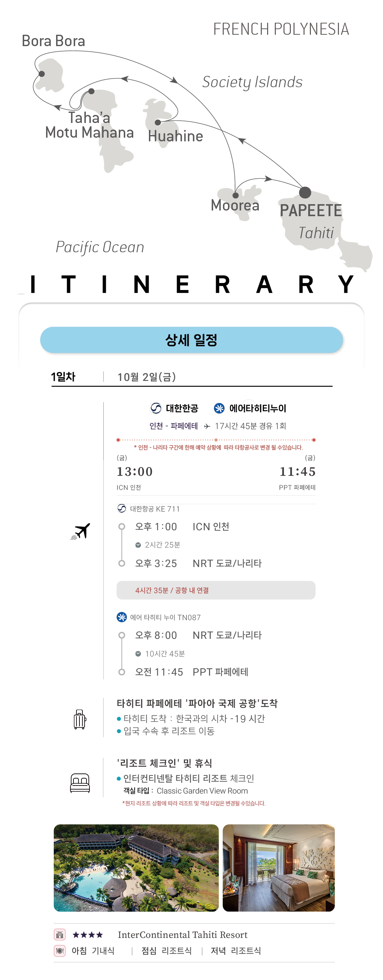
Task: Click the Air Tahiti Nui logo by TN087
Action: click(x=122, y=617)
